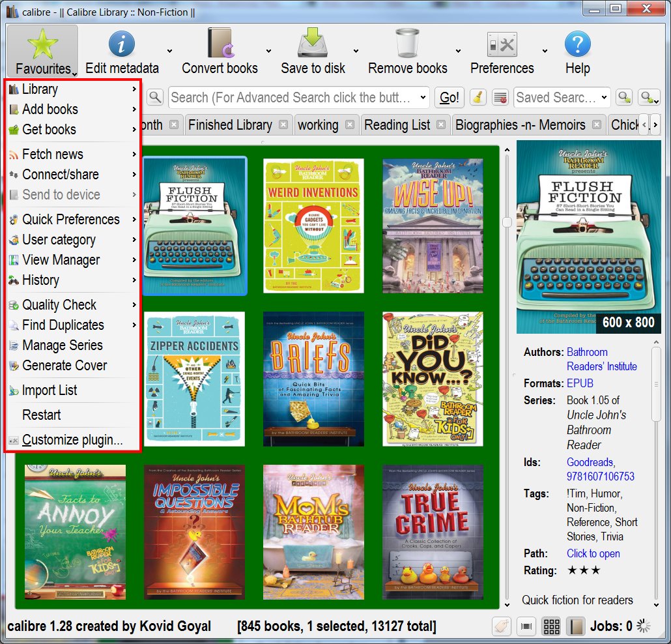Click the Save to disk icon

click(313, 43)
